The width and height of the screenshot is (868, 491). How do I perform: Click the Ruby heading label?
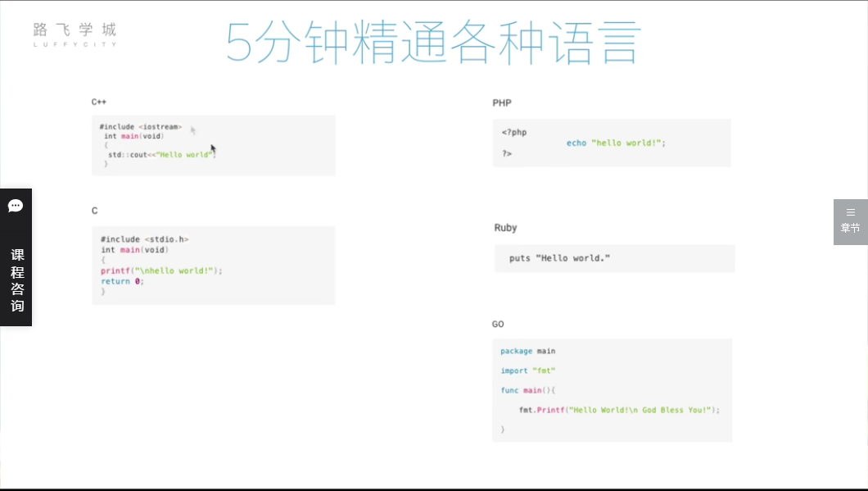pyautogui.click(x=505, y=228)
